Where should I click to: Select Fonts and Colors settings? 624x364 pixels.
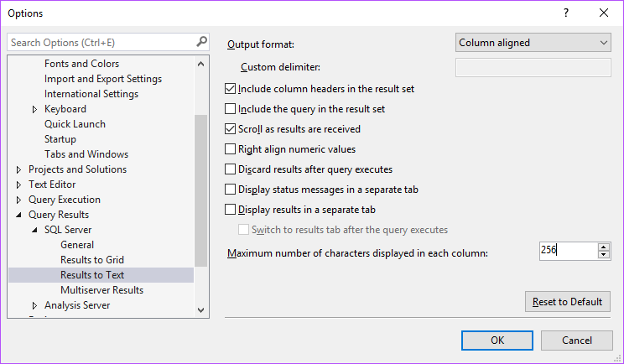(x=81, y=64)
